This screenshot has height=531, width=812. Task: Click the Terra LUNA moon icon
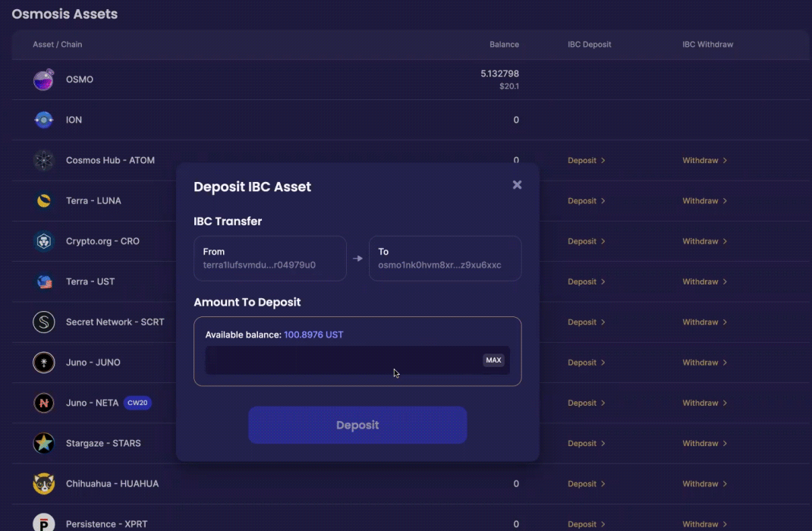(x=43, y=201)
